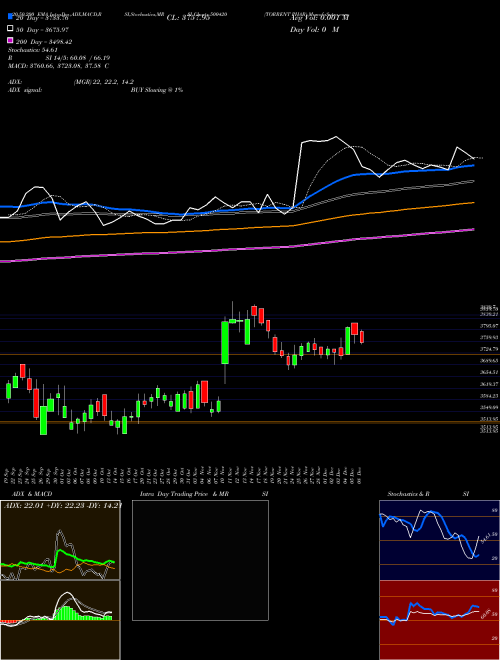Click the 3549.09 price axis label
The height and width of the screenshot is (660, 500).
(x=489, y=407)
